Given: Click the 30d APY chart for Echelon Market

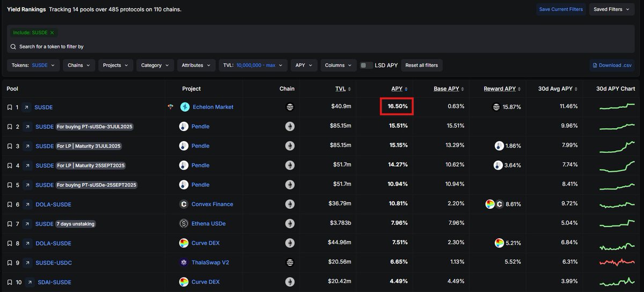Looking at the screenshot, I should [x=617, y=107].
